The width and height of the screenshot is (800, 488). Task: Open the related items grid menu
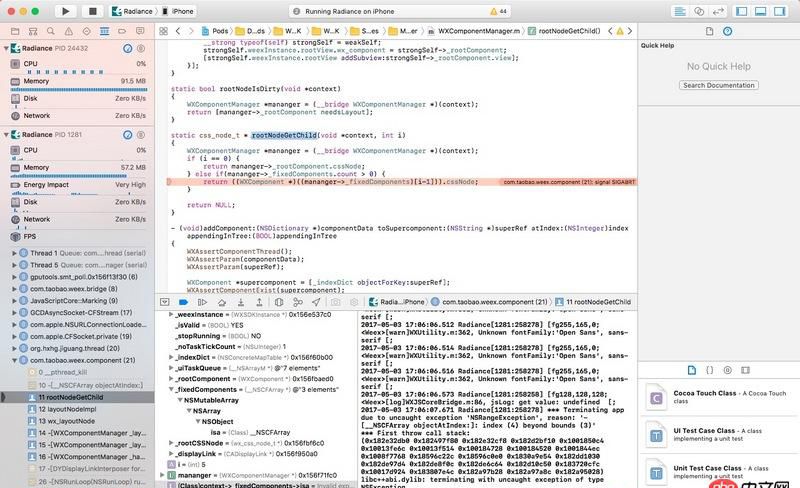pyautogui.click(x=163, y=31)
